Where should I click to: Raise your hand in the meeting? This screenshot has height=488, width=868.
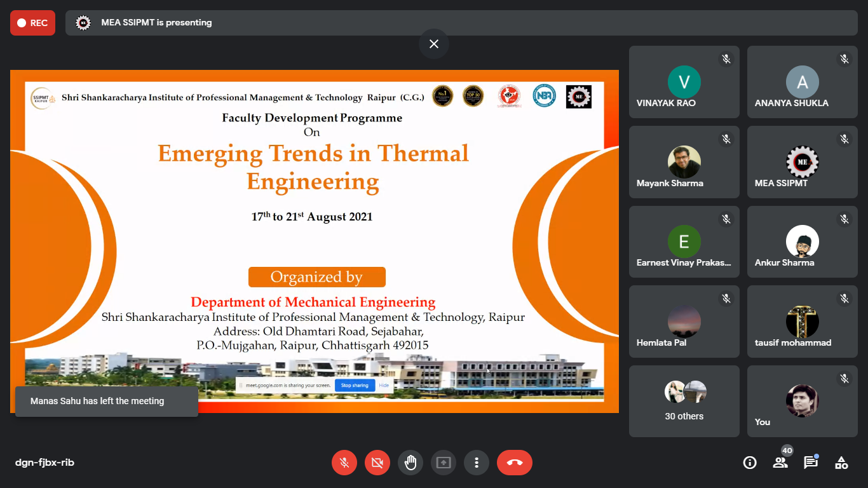pyautogui.click(x=410, y=463)
